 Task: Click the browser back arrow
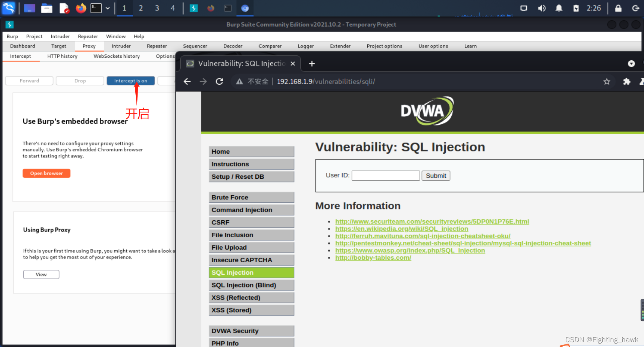tap(187, 82)
